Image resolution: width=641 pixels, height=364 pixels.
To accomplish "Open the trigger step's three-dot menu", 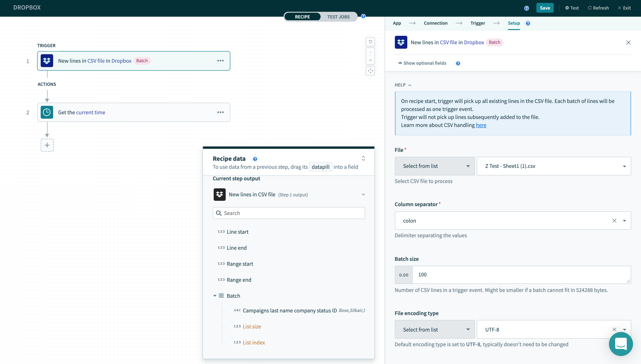I will (220, 61).
